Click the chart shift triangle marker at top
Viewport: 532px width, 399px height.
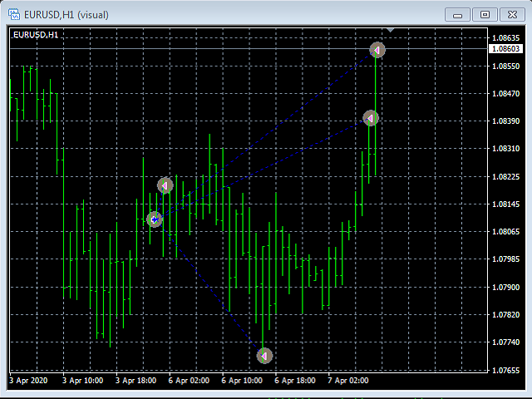390,31
